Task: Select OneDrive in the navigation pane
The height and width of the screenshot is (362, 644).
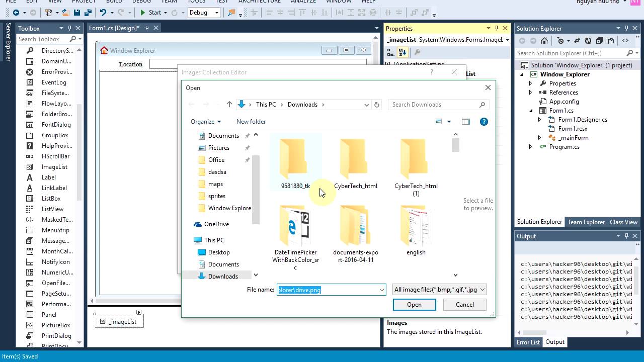Action: pyautogui.click(x=216, y=224)
